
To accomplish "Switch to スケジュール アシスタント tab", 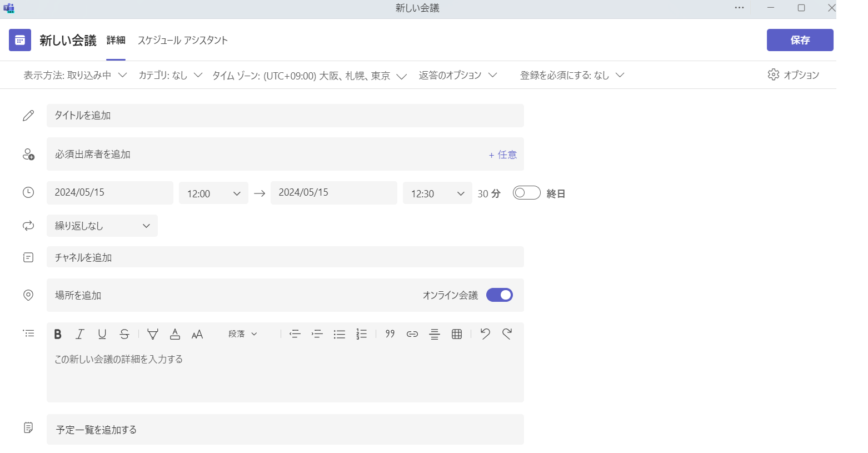I will 183,40.
